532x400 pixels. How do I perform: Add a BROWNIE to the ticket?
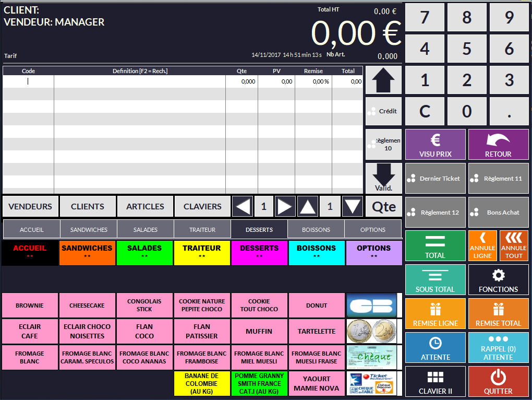(x=30, y=305)
